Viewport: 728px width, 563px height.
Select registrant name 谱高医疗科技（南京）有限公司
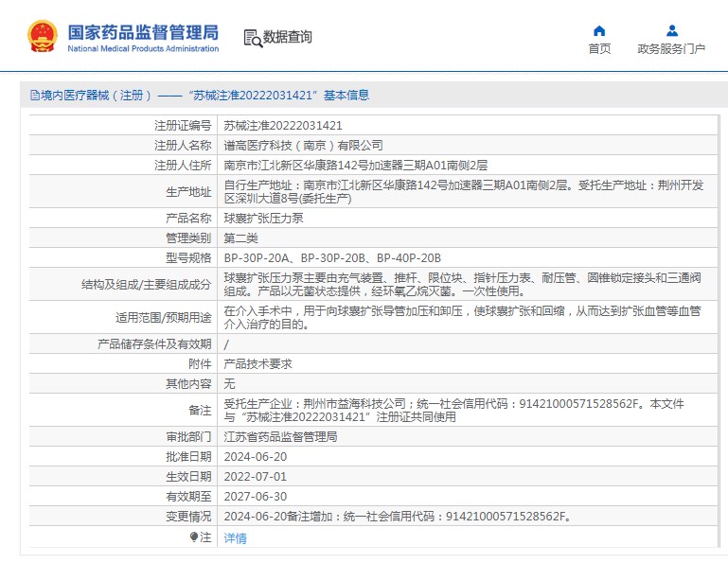(303, 146)
